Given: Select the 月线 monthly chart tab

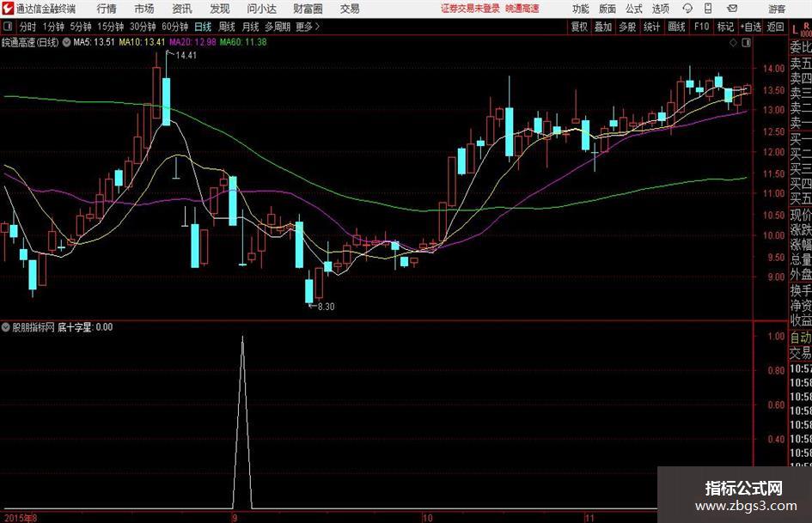Looking at the screenshot, I should click(x=250, y=27).
